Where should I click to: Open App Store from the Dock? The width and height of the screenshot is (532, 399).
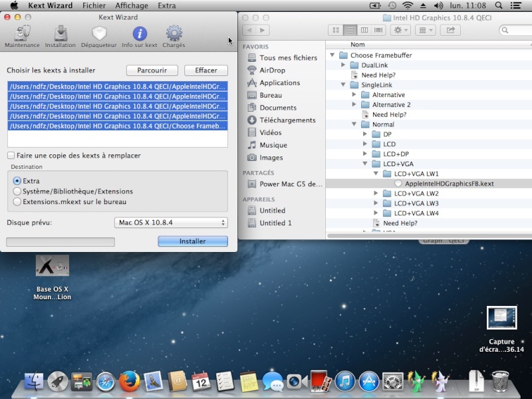coord(369,381)
